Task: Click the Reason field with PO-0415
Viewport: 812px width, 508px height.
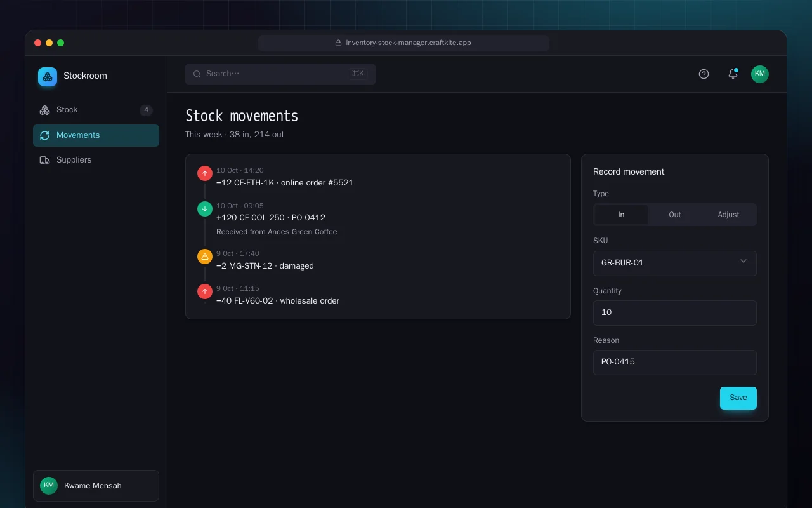Action: point(675,362)
